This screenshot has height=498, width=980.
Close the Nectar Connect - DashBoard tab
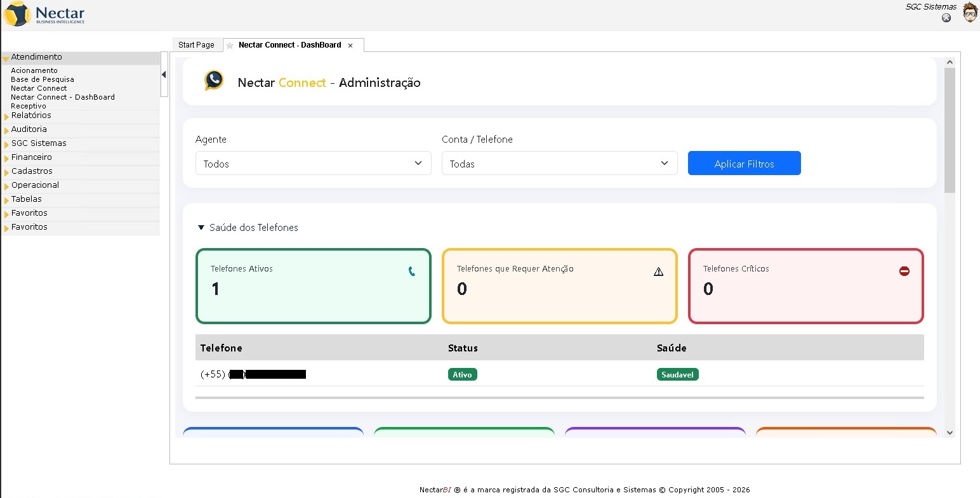350,46
